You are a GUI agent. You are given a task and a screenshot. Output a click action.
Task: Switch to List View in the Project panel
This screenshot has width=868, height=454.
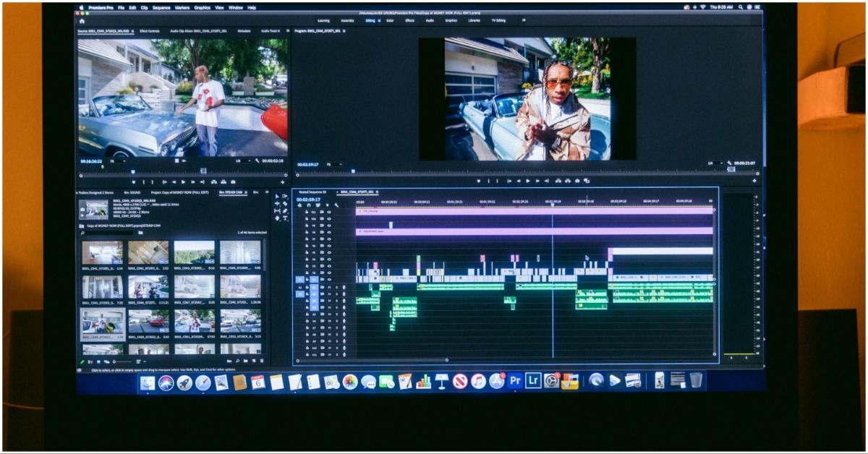[91, 359]
